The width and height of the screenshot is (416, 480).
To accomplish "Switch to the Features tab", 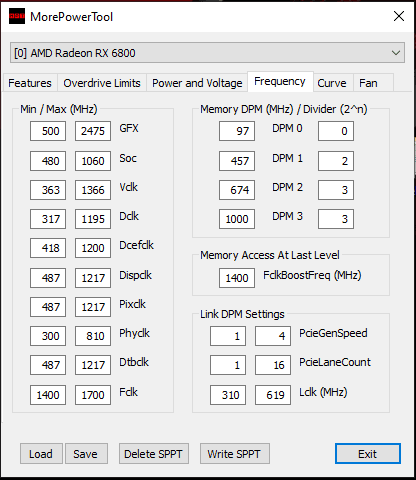I will [30, 83].
